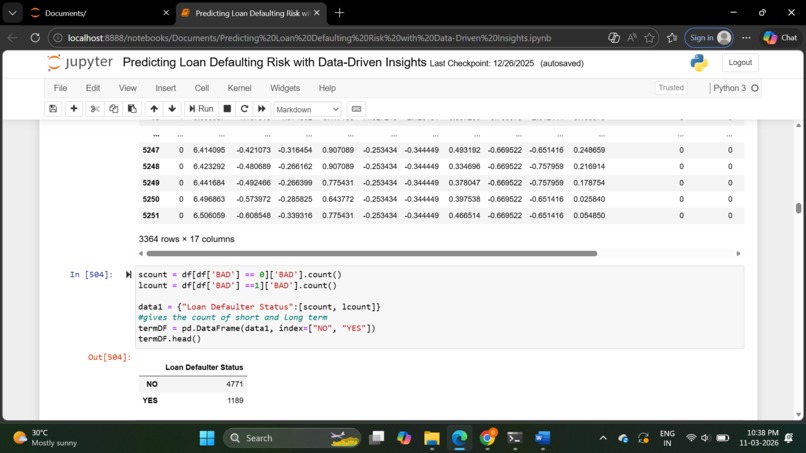Open the Cell menu

202,88
